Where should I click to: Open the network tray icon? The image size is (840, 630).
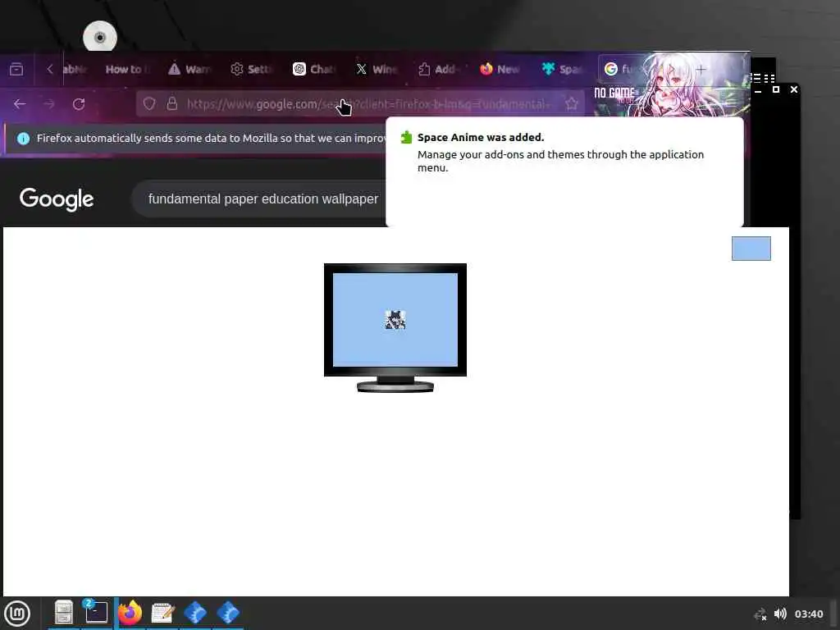coord(760,614)
